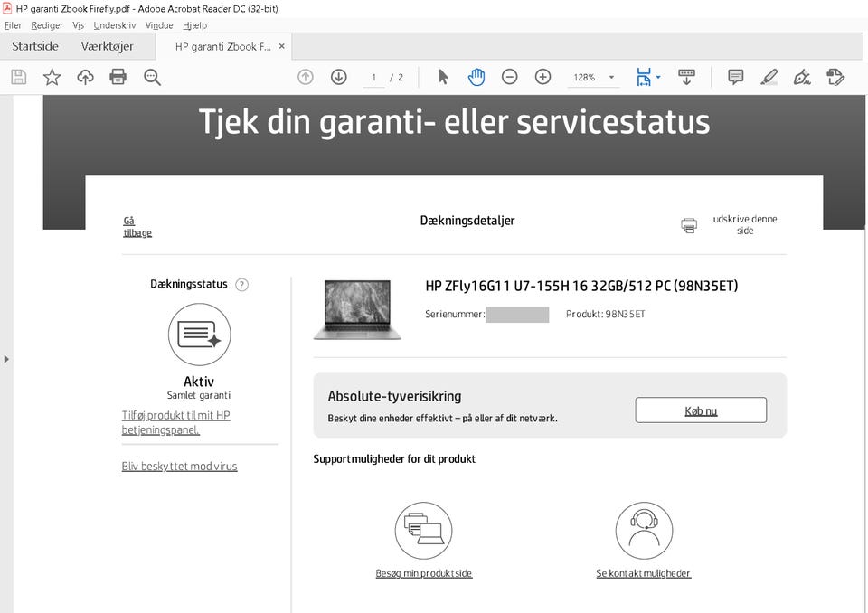This screenshot has width=868, height=613.
Task: Click the stamp/send for signature icon
Action: coord(835,77)
